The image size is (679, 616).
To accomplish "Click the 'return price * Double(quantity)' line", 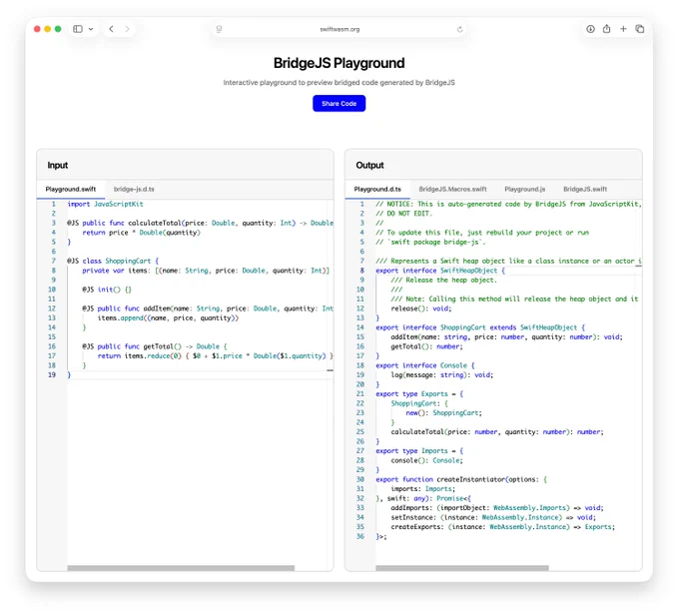I will pyautogui.click(x=142, y=233).
